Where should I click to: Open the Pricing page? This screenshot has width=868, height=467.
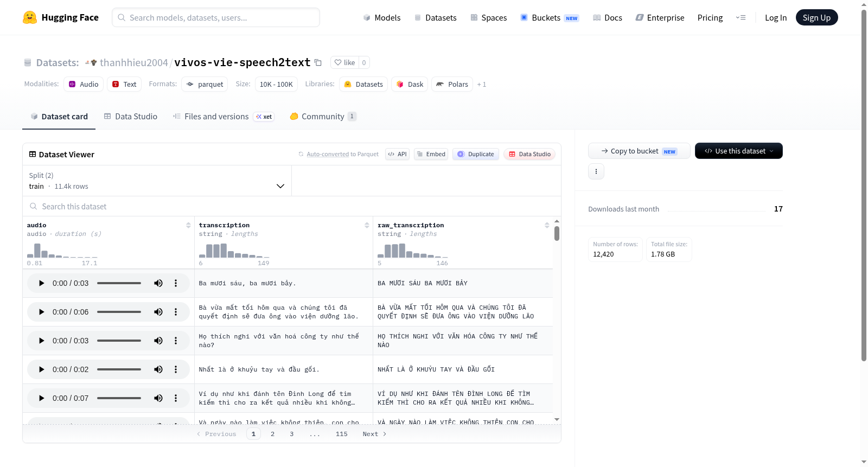710,17
